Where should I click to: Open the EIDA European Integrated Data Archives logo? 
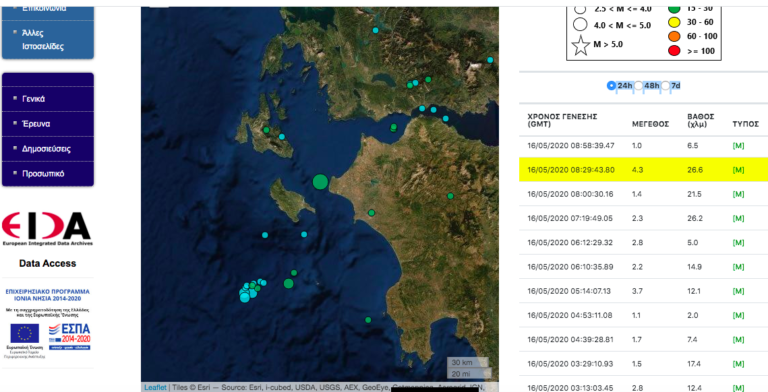point(47,228)
